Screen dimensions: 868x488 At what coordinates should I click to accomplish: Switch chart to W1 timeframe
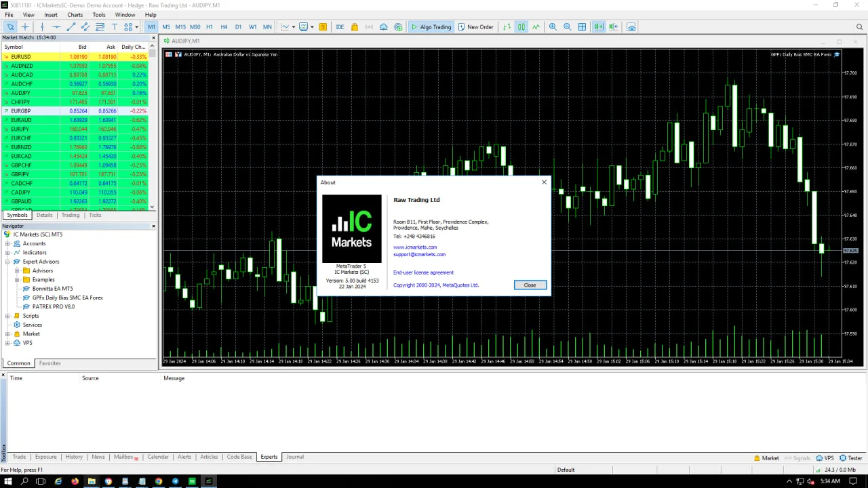253,27
